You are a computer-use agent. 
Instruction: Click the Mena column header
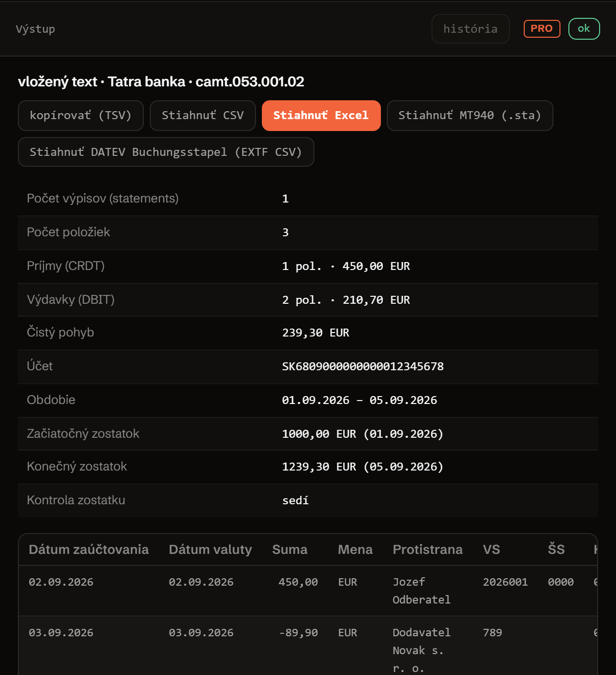coord(355,549)
